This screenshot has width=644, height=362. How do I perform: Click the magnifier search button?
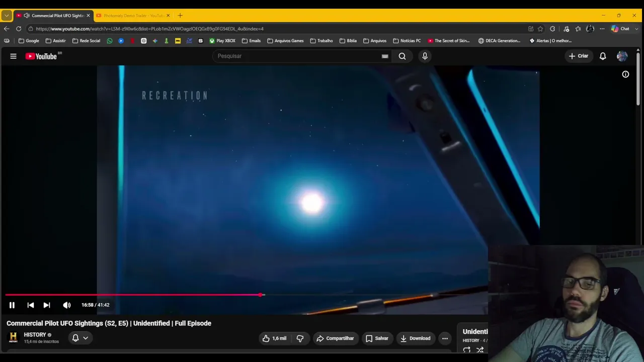tap(402, 56)
